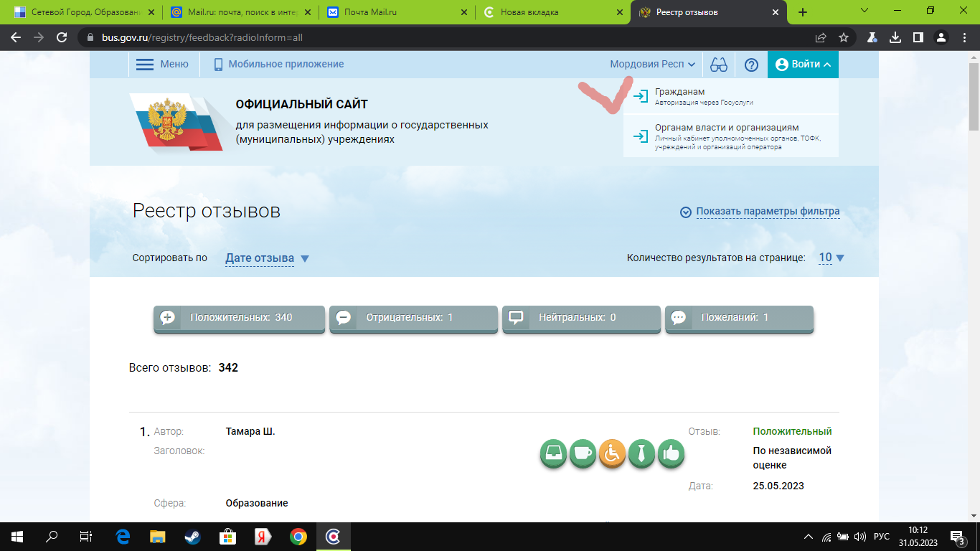980x551 pixels.
Task: Click the accessibility glasses icon
Action: point(718,65)
